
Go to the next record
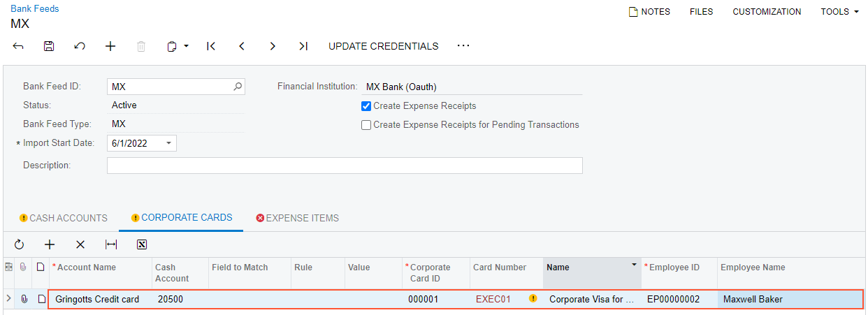[272, 46]
